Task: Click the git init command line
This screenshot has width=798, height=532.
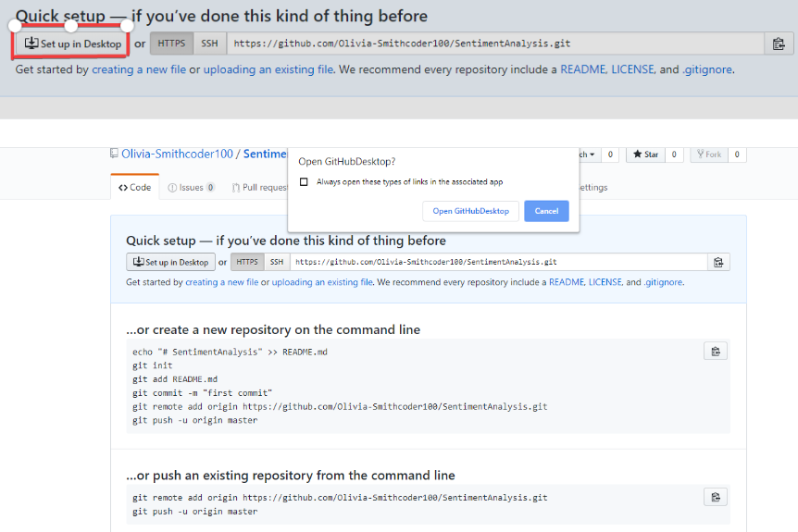Action: [x=153, y=365]
